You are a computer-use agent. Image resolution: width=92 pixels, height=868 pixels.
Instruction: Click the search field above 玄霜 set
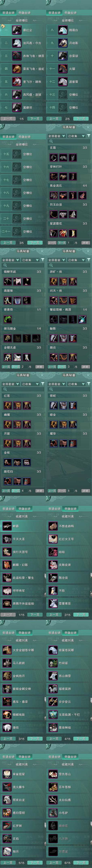[x=69, y=142]
